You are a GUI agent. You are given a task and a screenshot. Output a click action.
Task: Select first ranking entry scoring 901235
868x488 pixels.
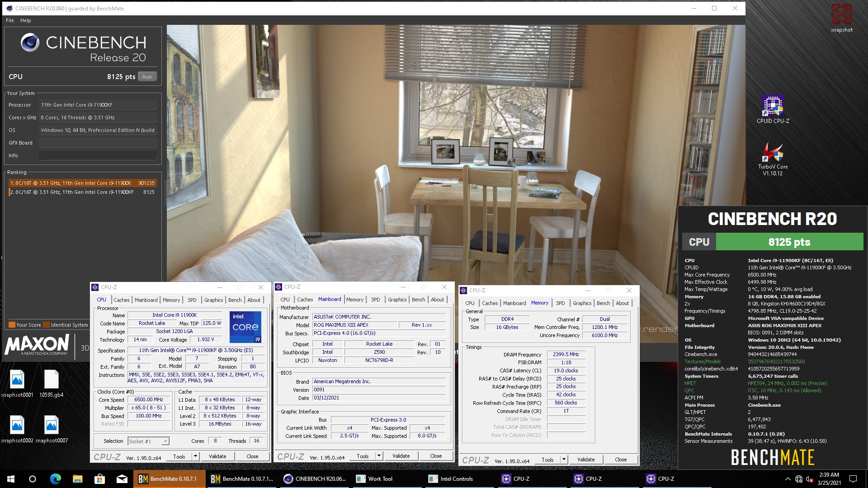[x=82, y=183]
